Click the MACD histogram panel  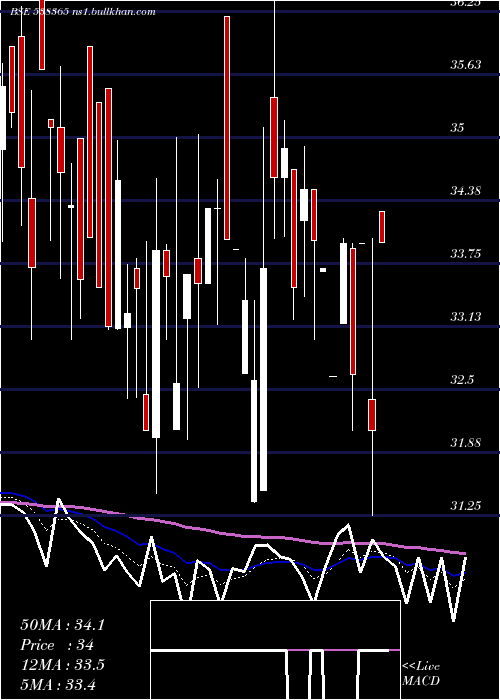[275, 650]
